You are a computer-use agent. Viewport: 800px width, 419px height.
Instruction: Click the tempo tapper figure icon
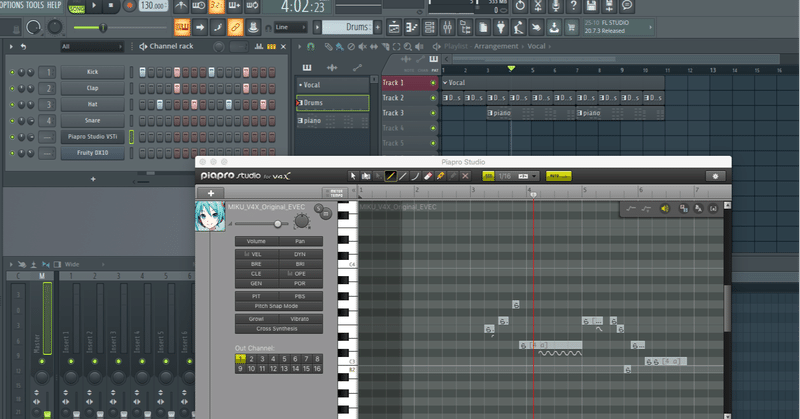(519, 28)
